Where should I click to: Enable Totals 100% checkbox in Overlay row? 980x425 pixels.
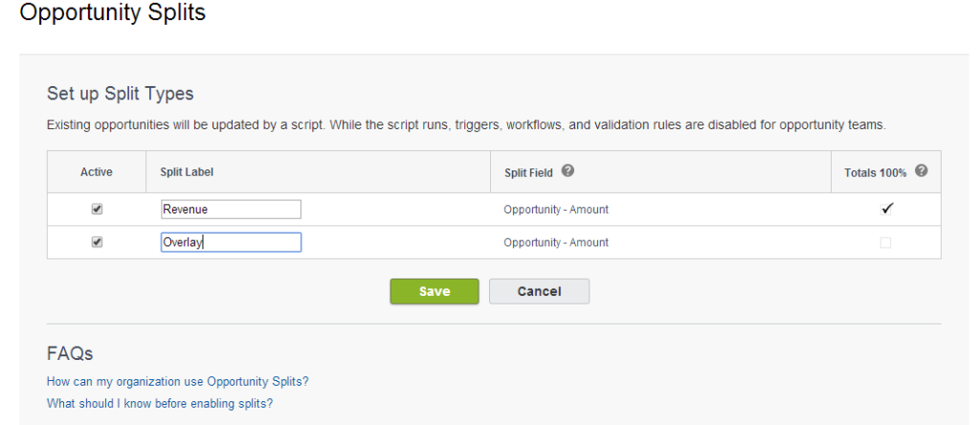tap(885, 243)
